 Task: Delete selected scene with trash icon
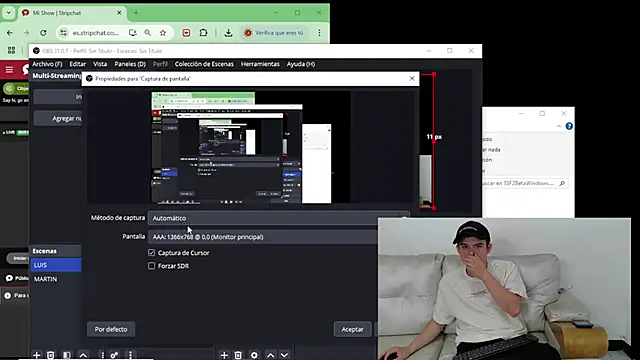51,355
